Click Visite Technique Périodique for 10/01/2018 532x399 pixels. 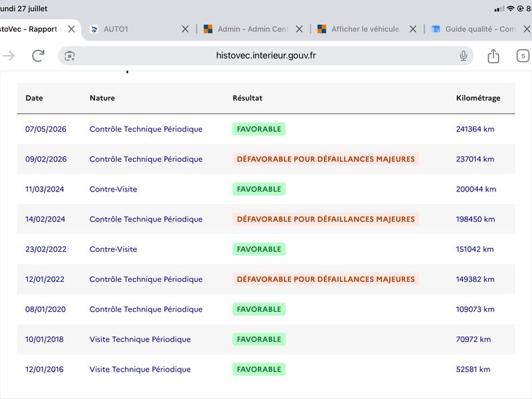[x=140, y=339]
